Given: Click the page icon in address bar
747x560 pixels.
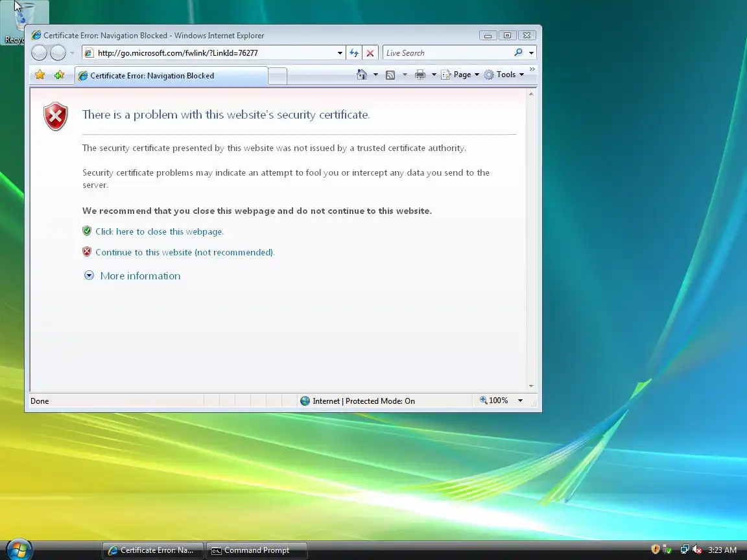Looking at the screenshot, I should pos(89,53).
